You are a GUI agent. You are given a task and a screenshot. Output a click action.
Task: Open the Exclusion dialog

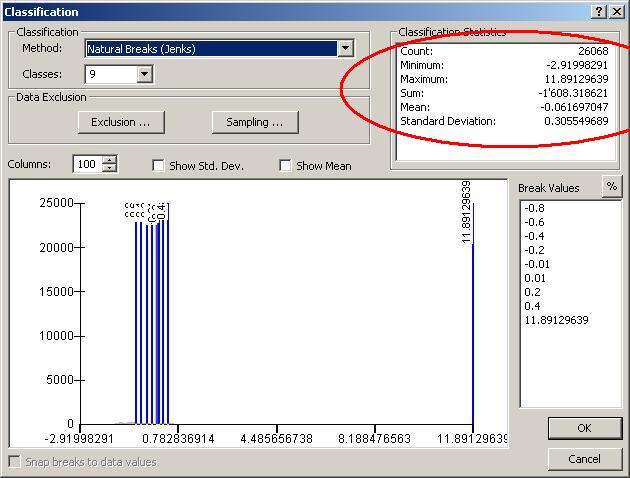[121, 122]
